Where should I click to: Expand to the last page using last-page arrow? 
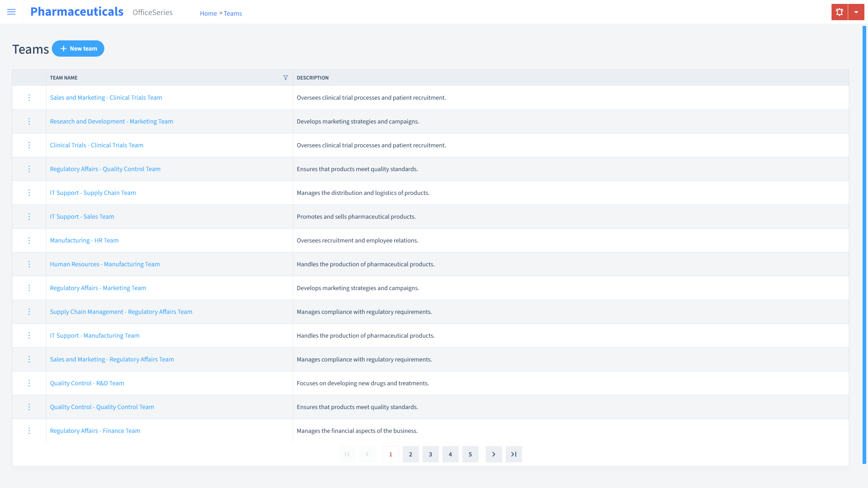click(x=514, y=454)
